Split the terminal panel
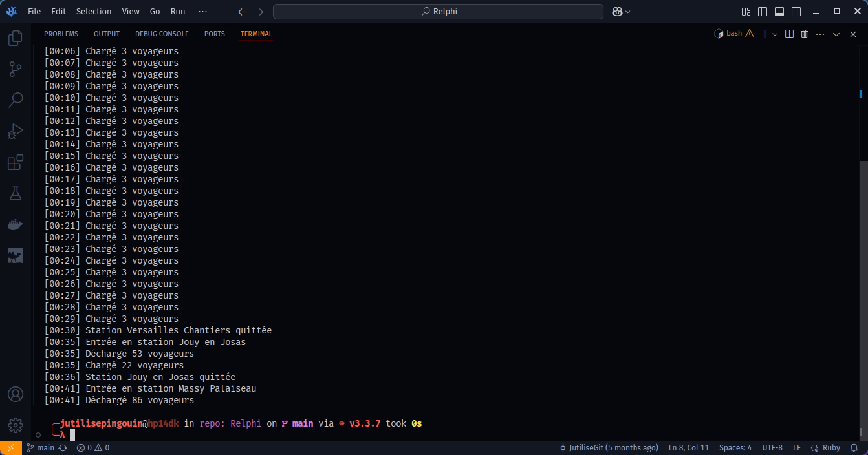868x455 pixels. pyautogui.click(x=789, y=34)
